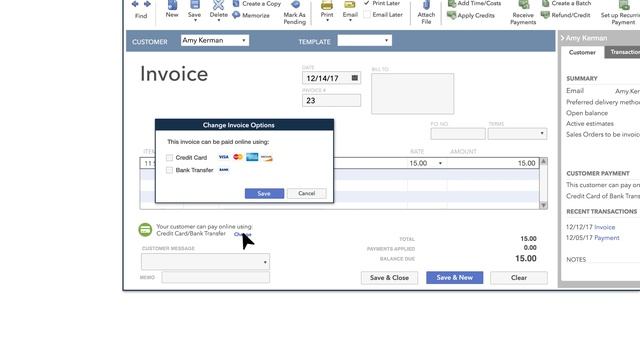Click Mark As Pending icon
The width and height of the screenshot is (640, 360).
point(295,5)
